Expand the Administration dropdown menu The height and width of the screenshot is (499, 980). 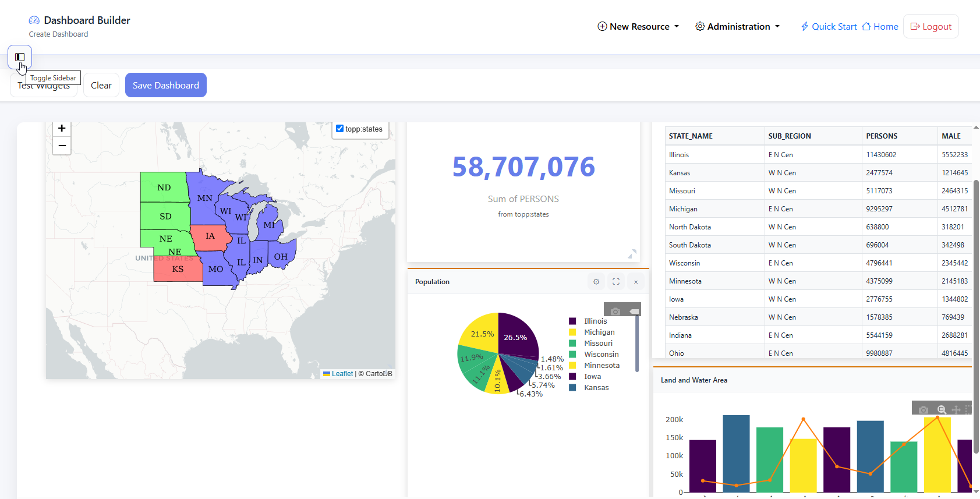(x=737, y=27)
